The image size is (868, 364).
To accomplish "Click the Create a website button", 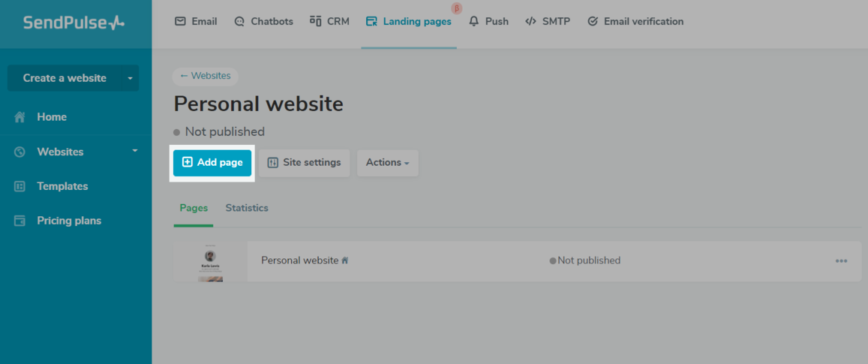I will (x=65, y=78).
